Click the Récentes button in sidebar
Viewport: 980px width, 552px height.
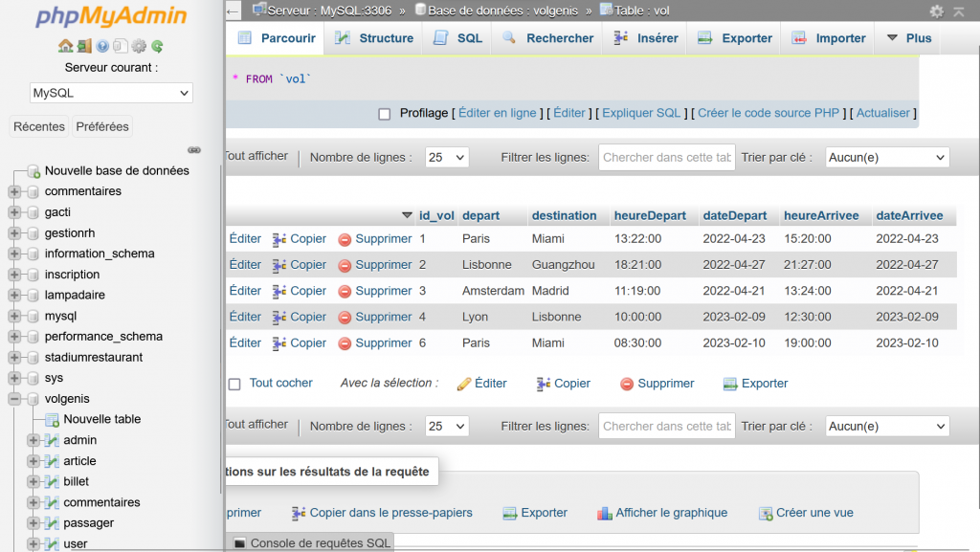click(x=39, y=126)
